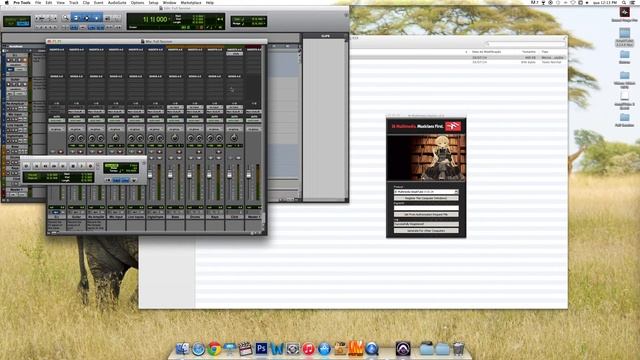Image resolution: width=640 pixels, height=360 pixels.
Task: Open the File menu
Action: pos(38,2)
